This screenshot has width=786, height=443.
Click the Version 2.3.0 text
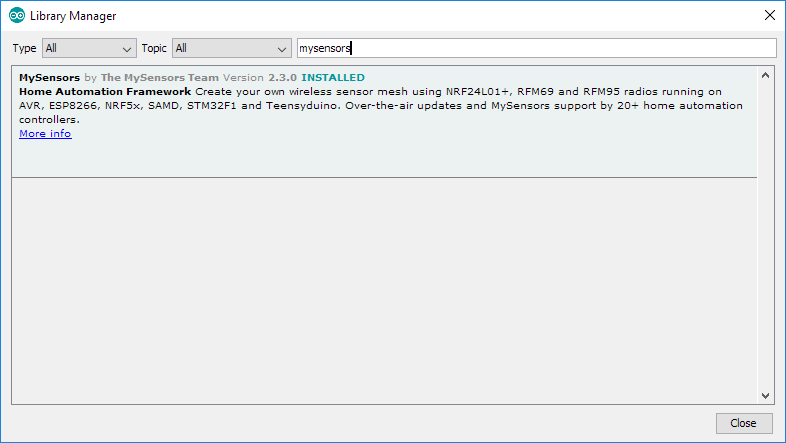pos(260,78)
